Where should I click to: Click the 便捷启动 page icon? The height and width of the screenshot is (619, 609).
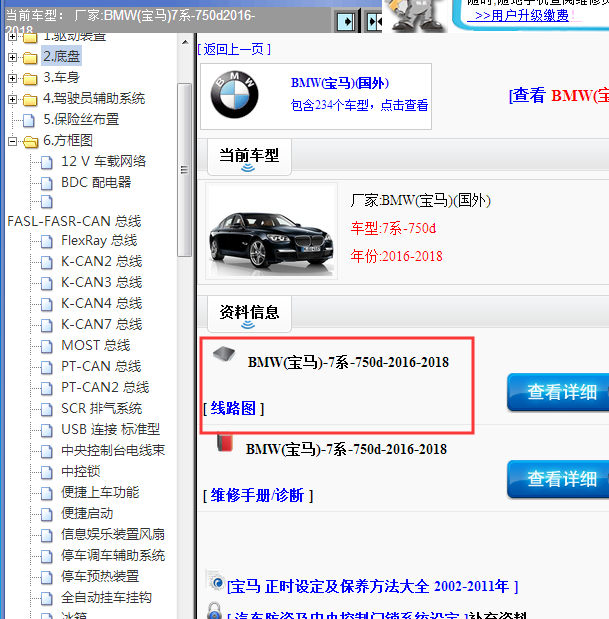click(47, 514)
